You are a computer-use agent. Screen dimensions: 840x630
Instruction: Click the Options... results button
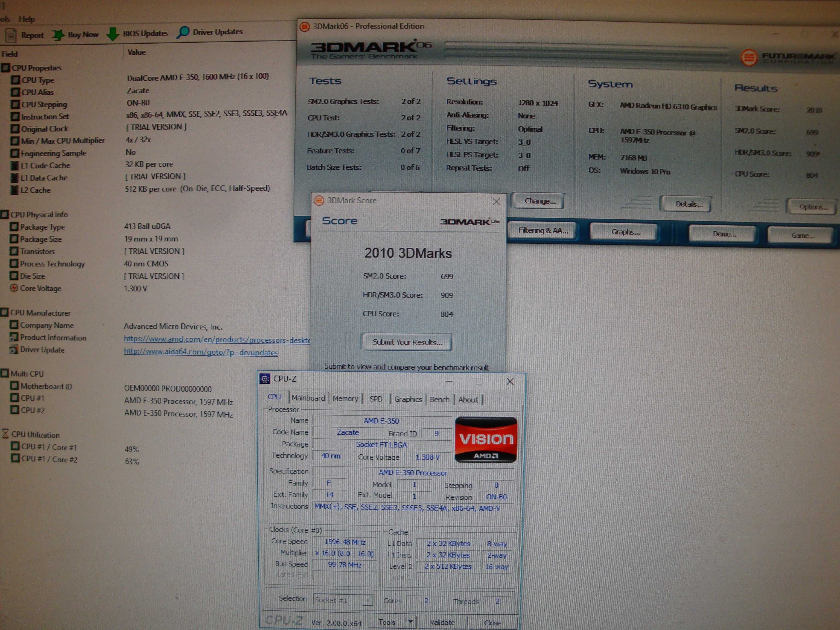click(813, 207)
